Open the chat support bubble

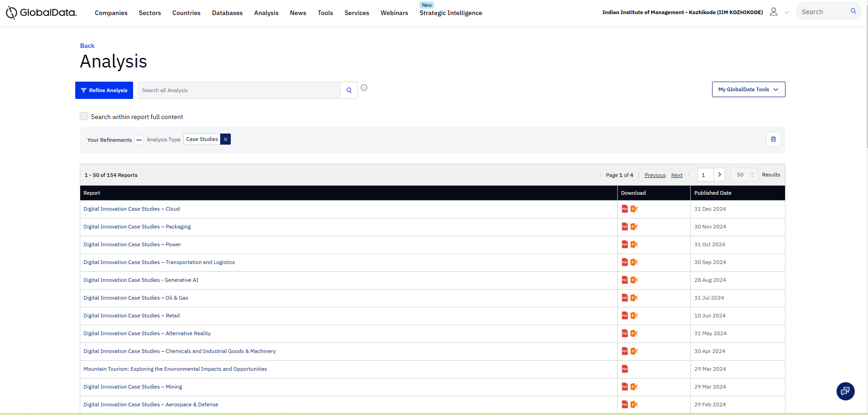[x=845, y=391]
